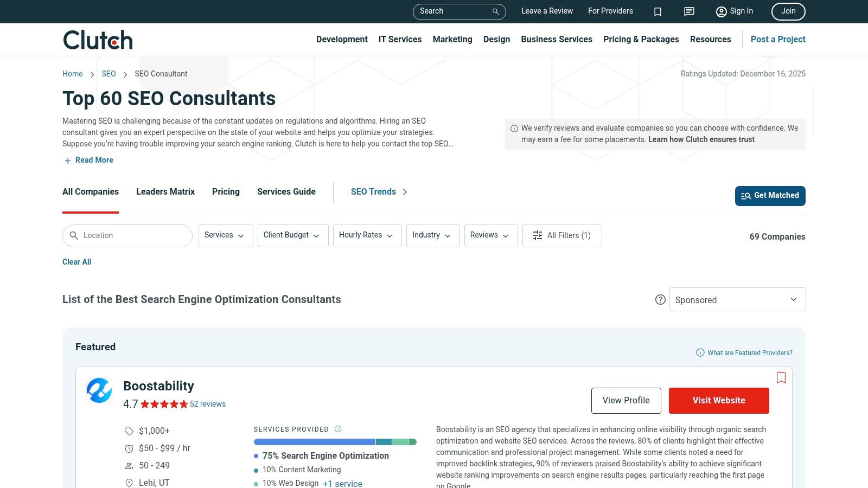This screenshot has height=488, width=868.
Task: Click Post a Project link
Action: [778, 39]
